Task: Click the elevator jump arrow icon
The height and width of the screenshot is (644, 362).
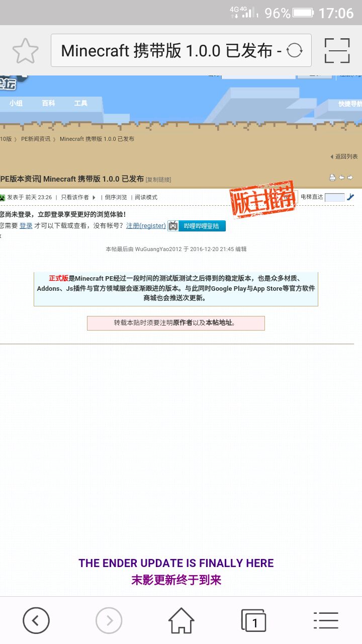Action: click(x=350, y=197)
